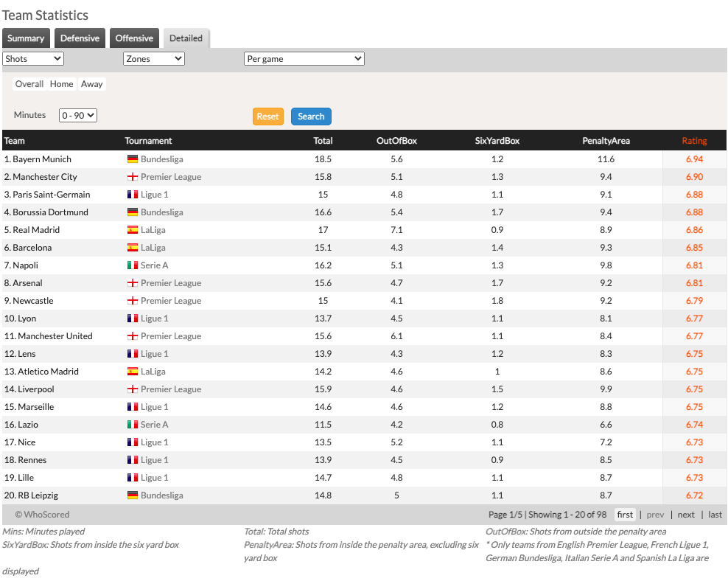Sort by the Tournament column header
Image resolution: width=728 pixels, height=581 pixels.
148,141
